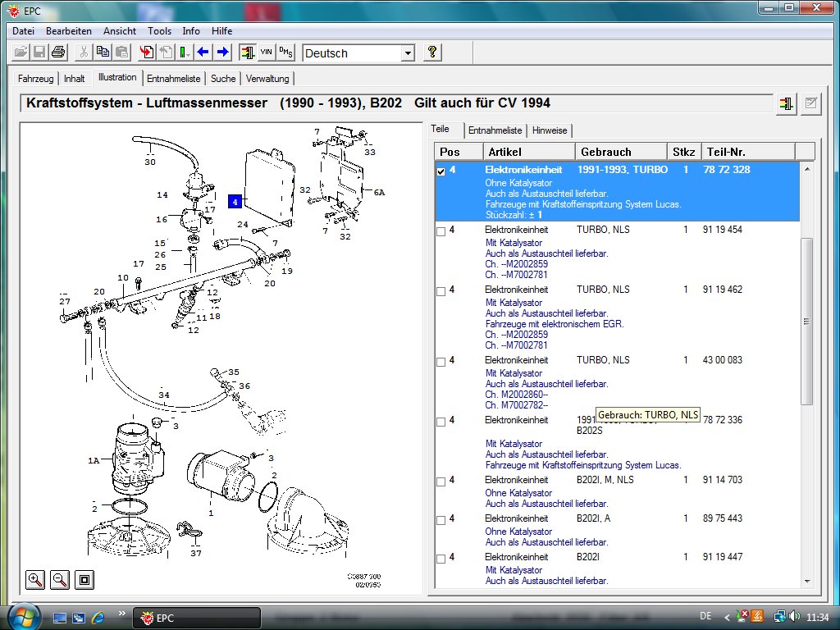Open the Ansicht menu
This screenshot has width=840, height=630.
120,31
